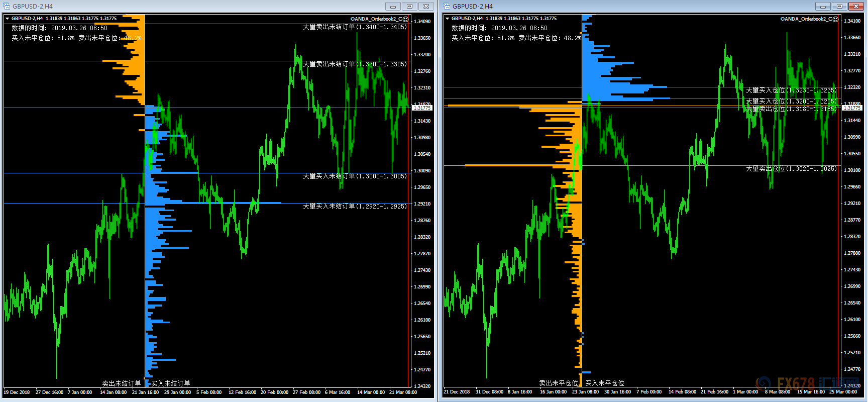Click the 1.34100 price level on right chart axis

852,21
